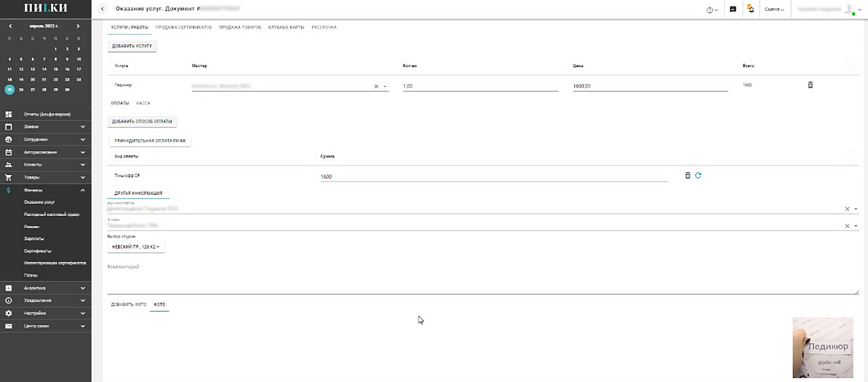The image size is (868, 382).
Task: Delete the Тинькофф payment row
Action: point(687,175)
